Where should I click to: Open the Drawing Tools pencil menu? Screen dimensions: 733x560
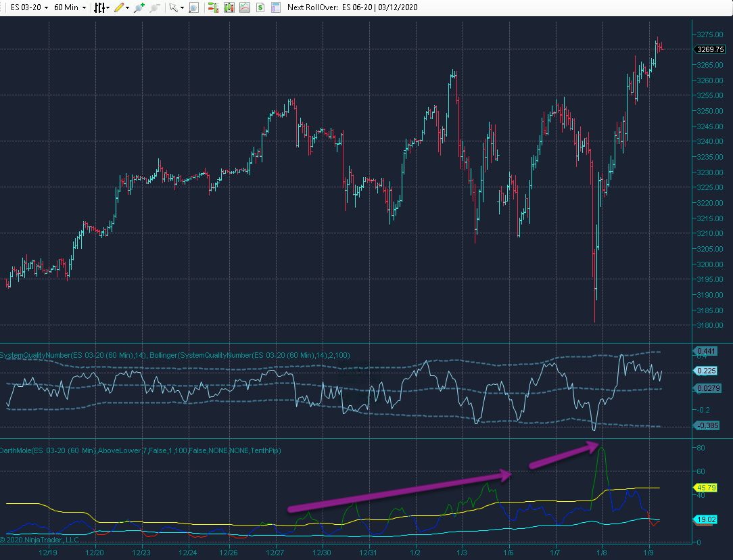(x=120, y=8)
